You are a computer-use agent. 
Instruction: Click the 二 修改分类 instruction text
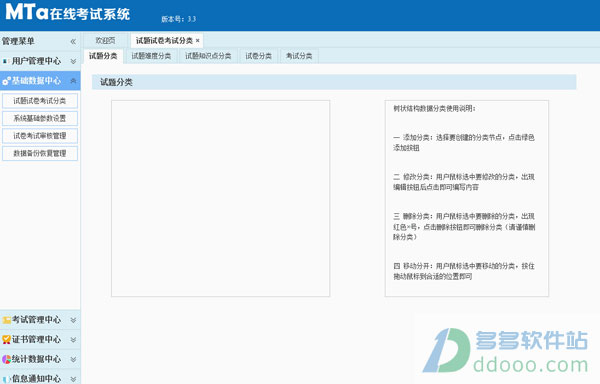point(464,182)
